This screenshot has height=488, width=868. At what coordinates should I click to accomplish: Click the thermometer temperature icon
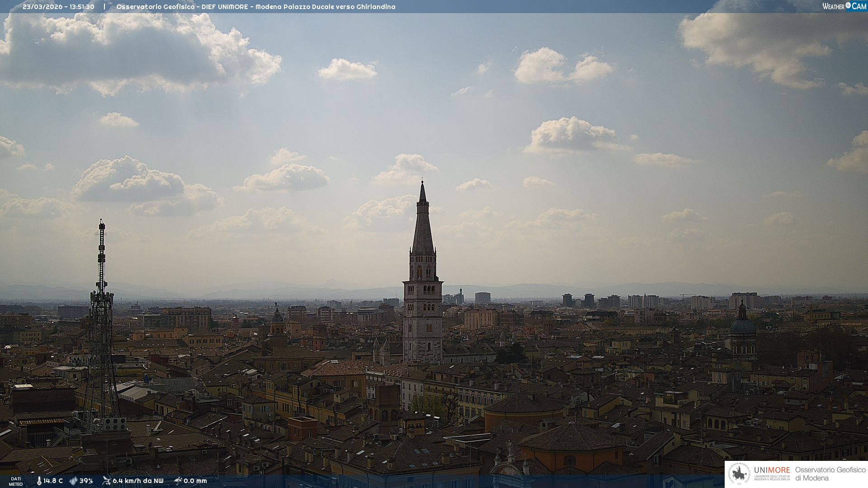click(39, 481)
